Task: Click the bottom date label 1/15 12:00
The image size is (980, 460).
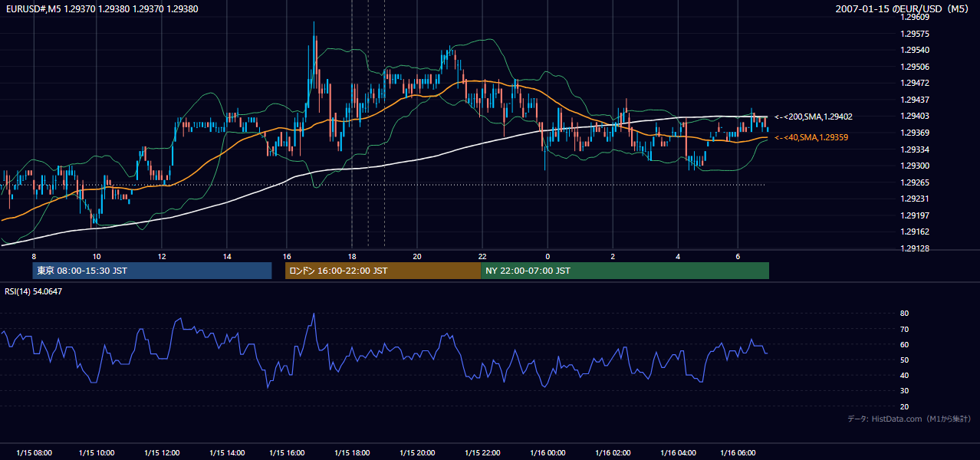Action: [162, 453]
